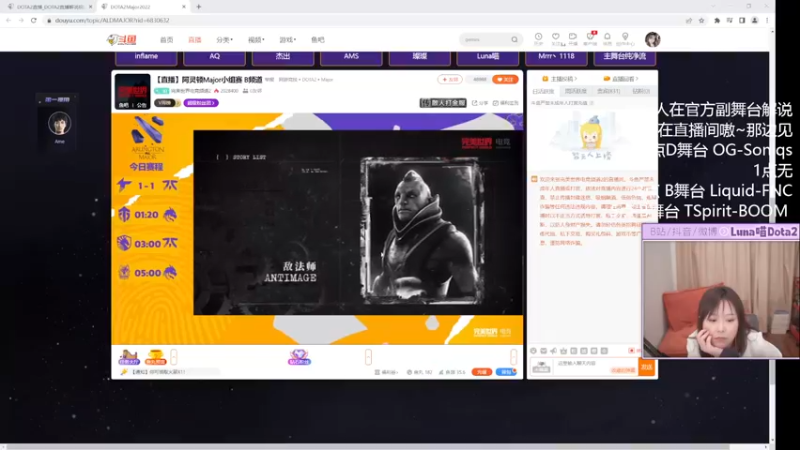The height and width of the screenshot is (450, 800).
Task: Click the gold trophy gift icon
Action: [155, 357]
